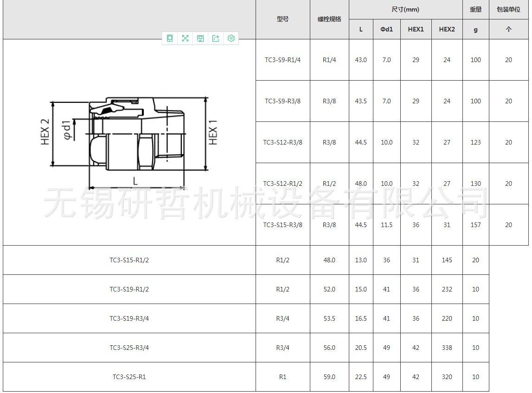Click the share arrow icon
The height and width of the screenshot is (393, 532).
216,38
